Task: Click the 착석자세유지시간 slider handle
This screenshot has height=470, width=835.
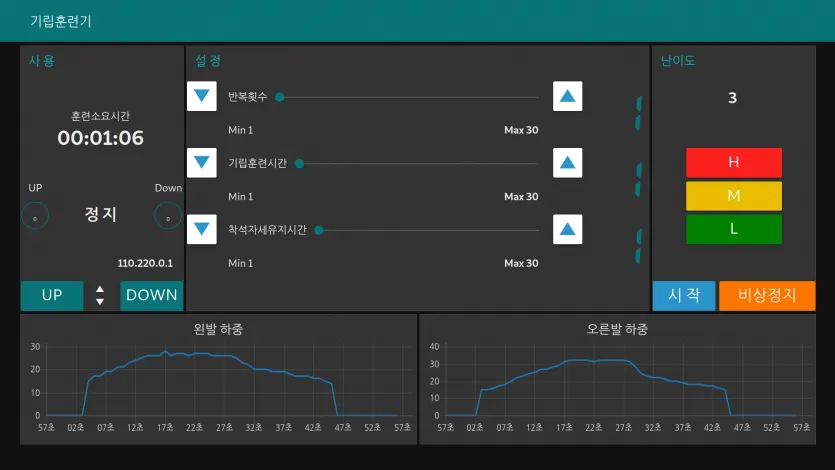Action: pos(319,230)
